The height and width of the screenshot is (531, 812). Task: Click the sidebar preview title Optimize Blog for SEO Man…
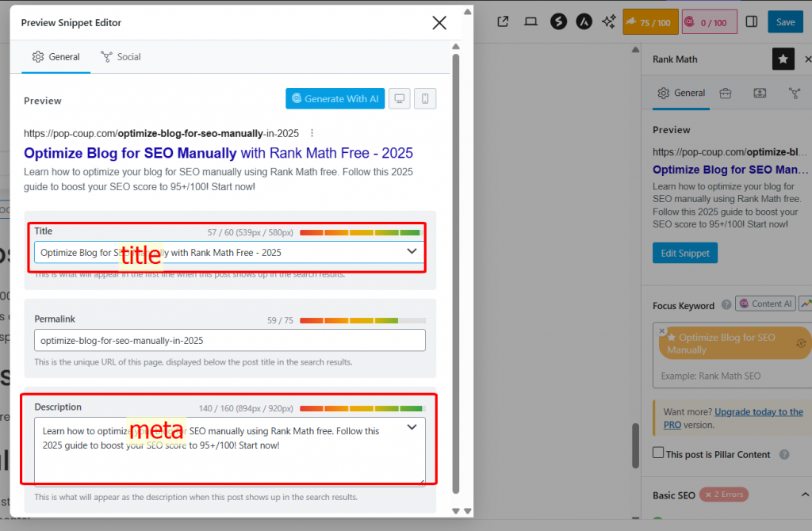[x=730, y=170]
